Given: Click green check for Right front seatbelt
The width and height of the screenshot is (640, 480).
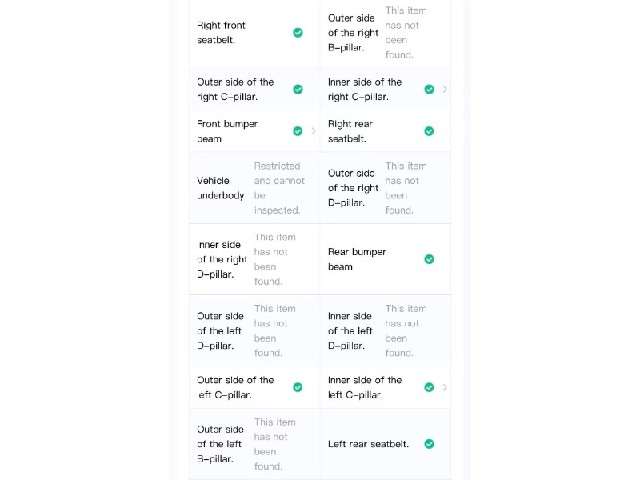Looking at the screenshot, I should 298,33.
